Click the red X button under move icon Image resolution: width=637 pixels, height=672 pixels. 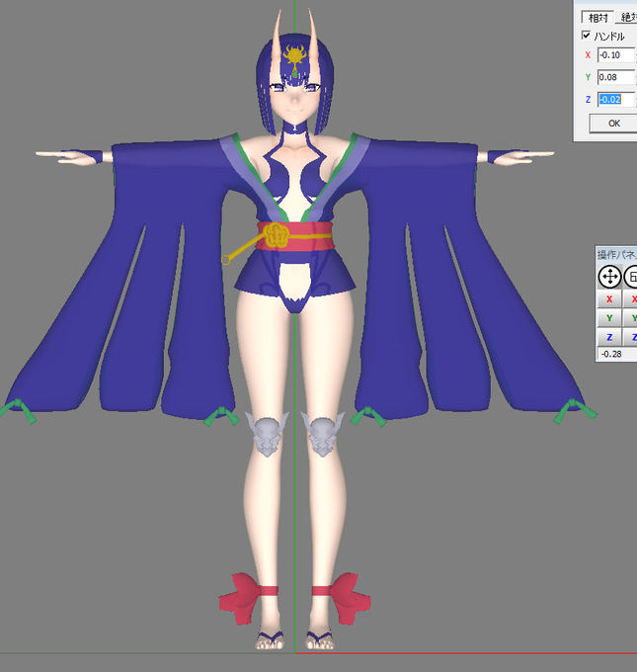tap(609, 299)
